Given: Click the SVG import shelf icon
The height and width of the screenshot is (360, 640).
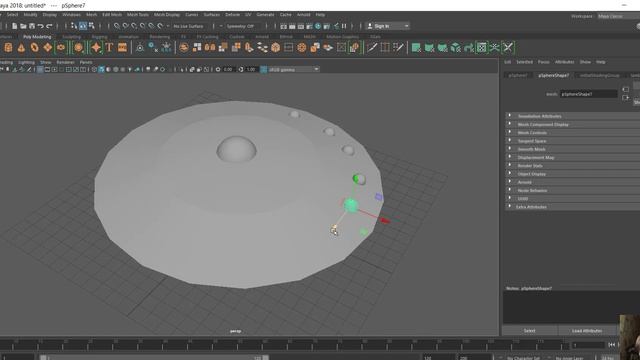Looking at the screenshot, I should pyautogui.click(x=122, y=47).
